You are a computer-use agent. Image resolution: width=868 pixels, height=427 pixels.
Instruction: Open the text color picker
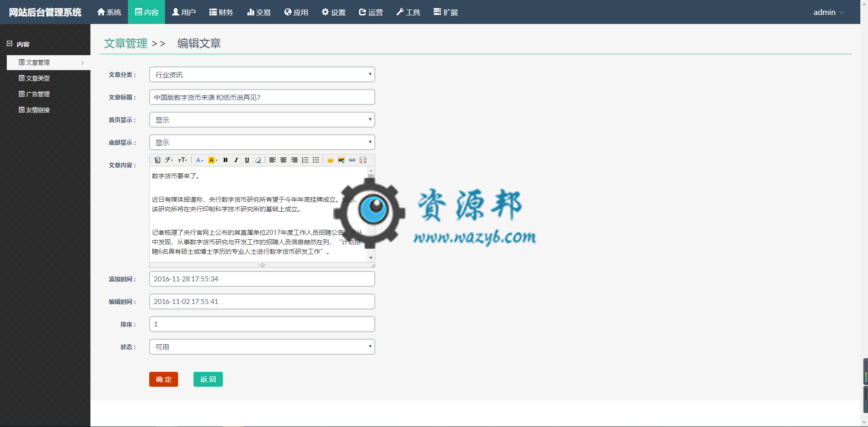point(199,160)
